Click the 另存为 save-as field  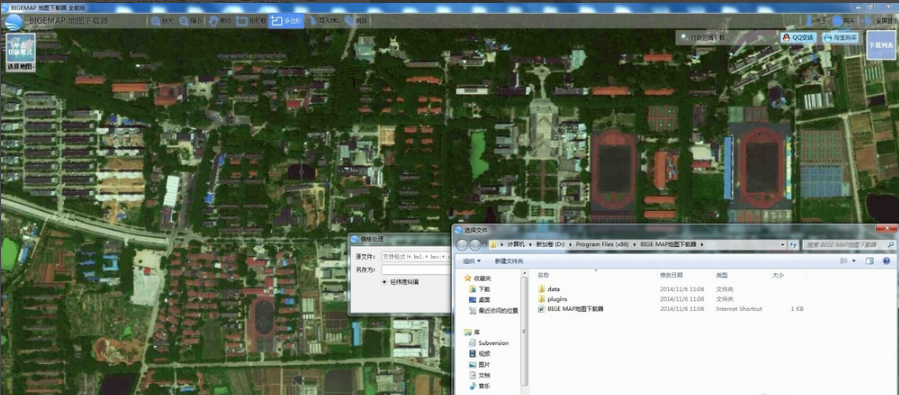[x=416, y=269]
